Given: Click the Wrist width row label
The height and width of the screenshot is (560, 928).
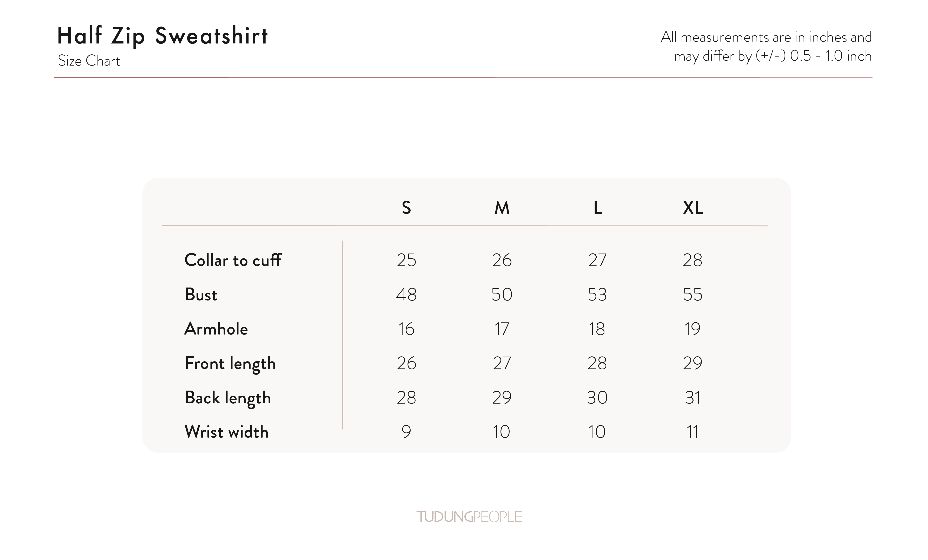Looking at the screenshot, I should pyautogui.click(x=226, y=432).
